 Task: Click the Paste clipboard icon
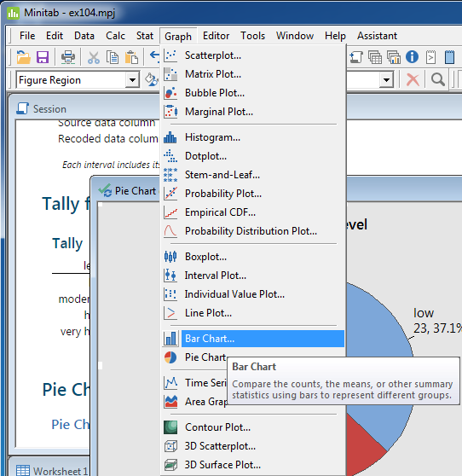coord(131,57)
